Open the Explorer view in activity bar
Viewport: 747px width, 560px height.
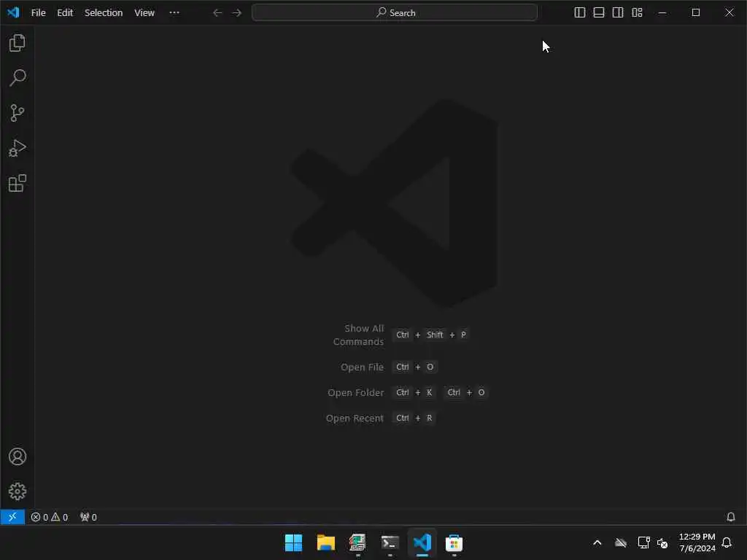[x=18, y=43]
